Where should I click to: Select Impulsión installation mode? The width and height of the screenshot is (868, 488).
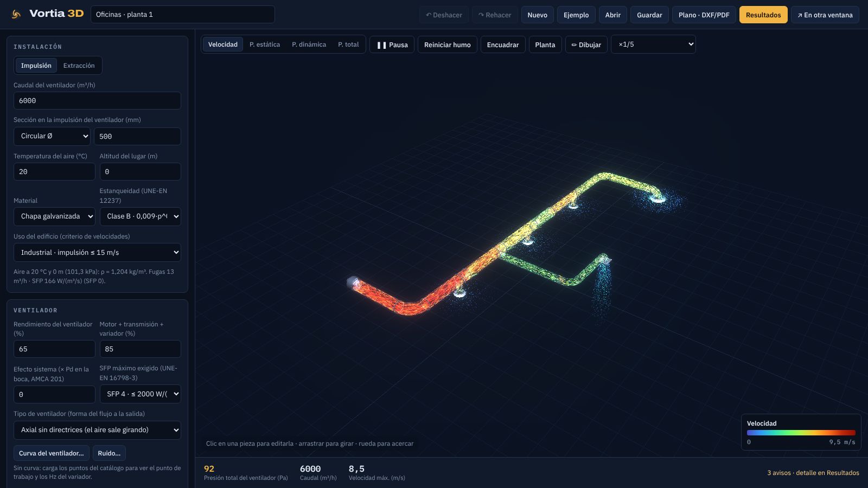click(x=36, y=66)
